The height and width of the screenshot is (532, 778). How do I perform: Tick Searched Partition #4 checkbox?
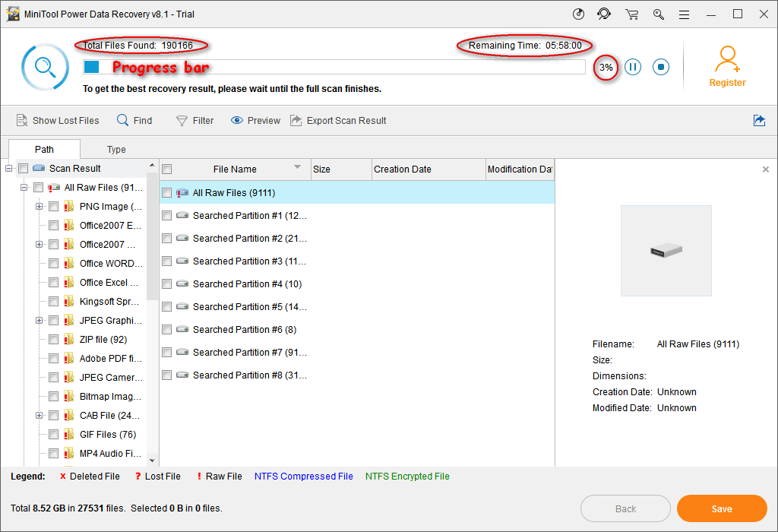(167, 284)
